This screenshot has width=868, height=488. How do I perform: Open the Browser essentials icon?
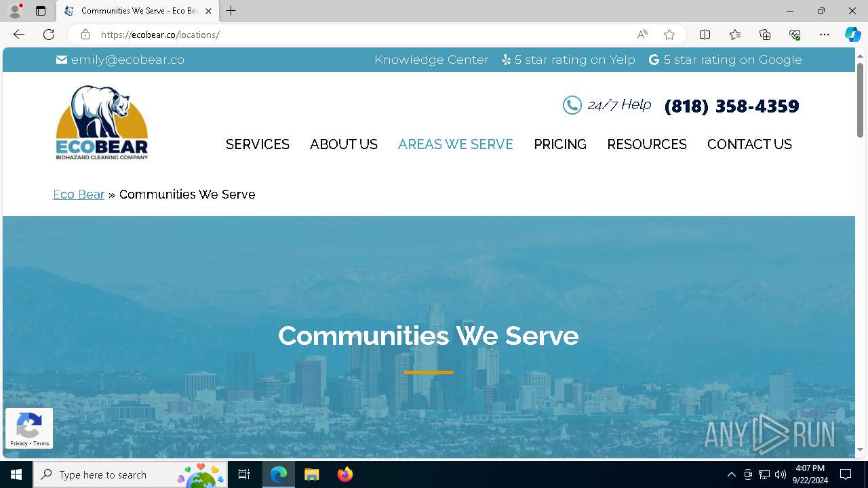(795, 35)
